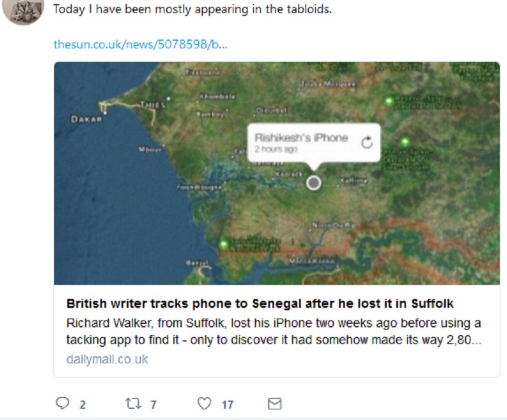Image resolution: width=507 pixels, height=420 pixels.
Task: Click the Dakar label on the map
Action: [x=87, y=119]
